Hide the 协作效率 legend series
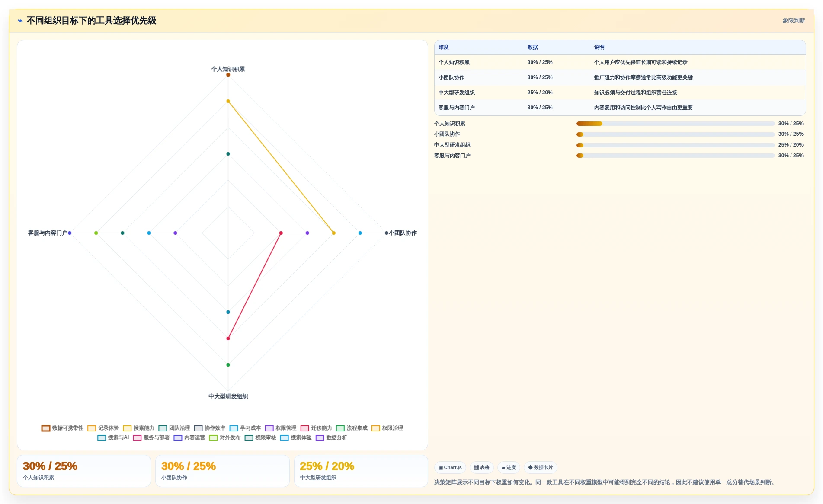This screenshot has height=504, width=823. [210, 428]
